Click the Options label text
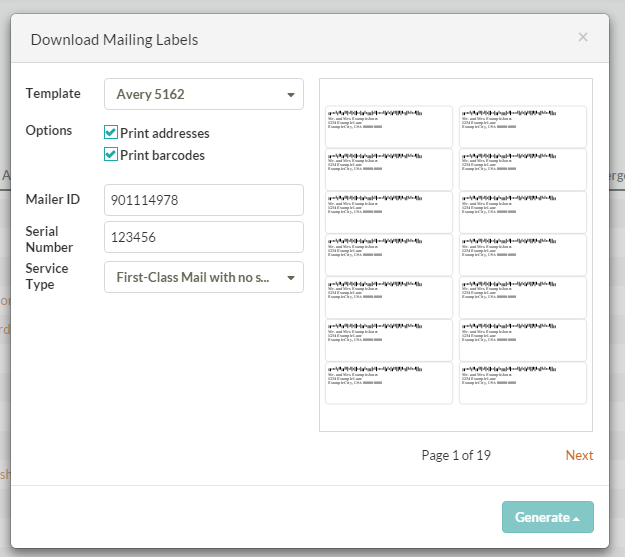 click(49, 130)
